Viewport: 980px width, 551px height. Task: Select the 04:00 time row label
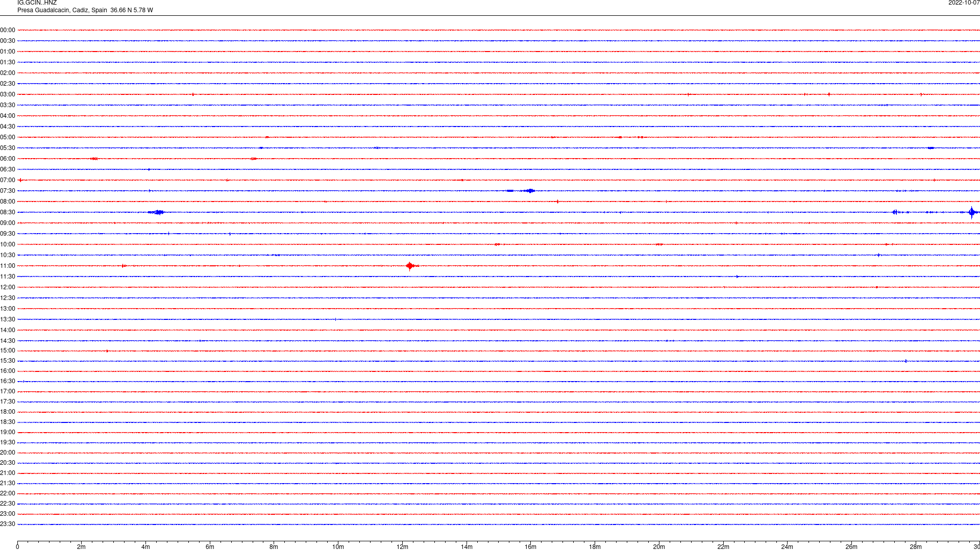click(x=8, y=116)
